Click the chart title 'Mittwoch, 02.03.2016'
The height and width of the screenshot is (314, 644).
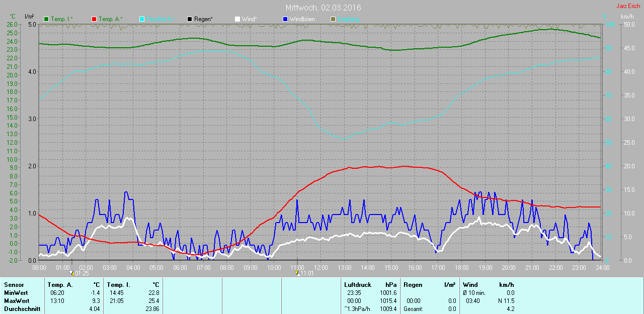(x=323, y=8)
